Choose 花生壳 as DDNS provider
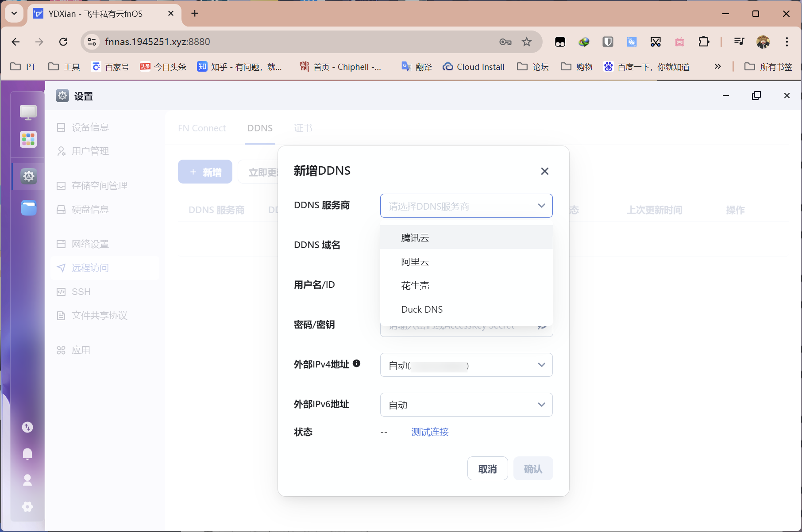This screenshot has width=802, height=532. 466,285
